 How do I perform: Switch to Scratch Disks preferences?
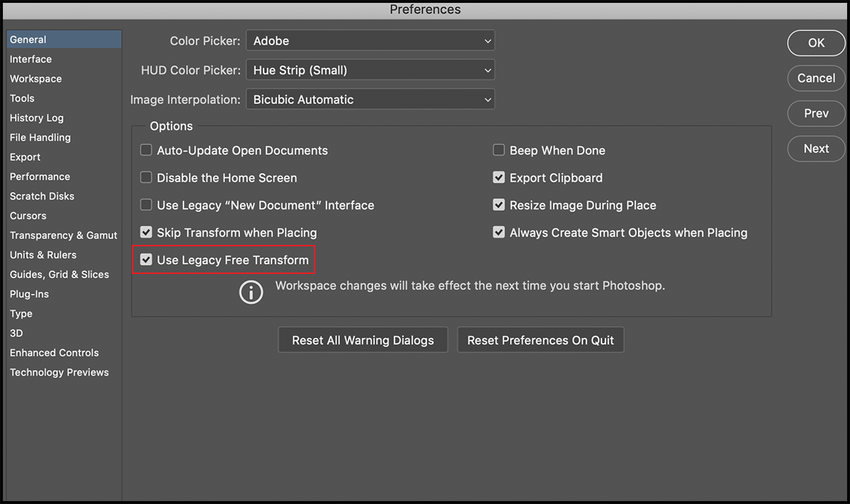pos(42,196)
